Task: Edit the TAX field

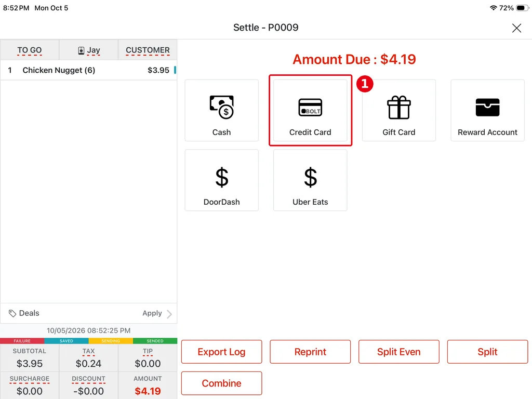Action: [88, 358]
